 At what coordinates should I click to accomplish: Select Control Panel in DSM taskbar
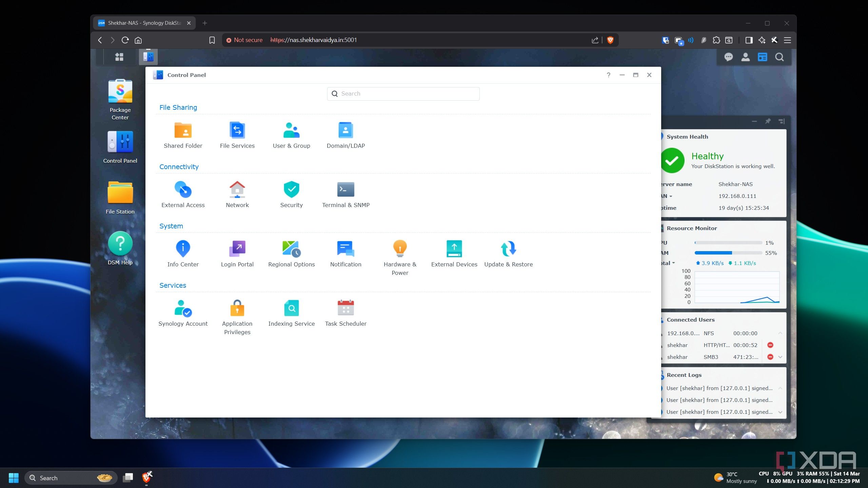tap(148, 57)
